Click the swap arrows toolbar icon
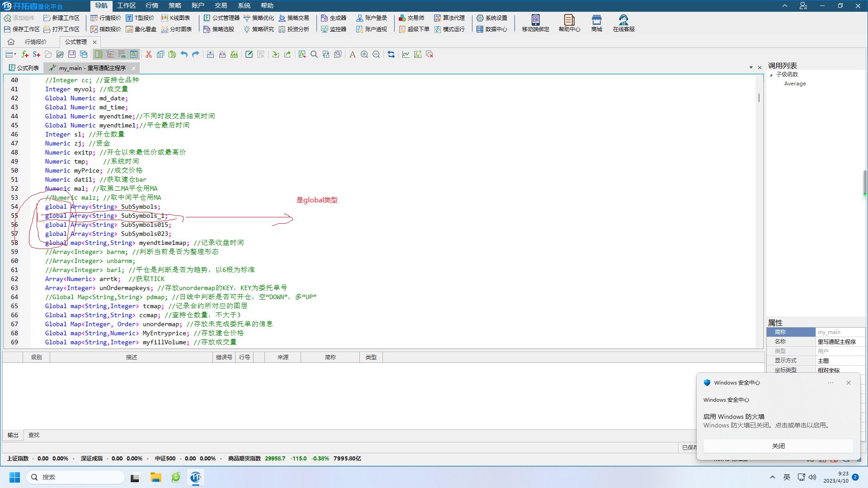This screenshot has height=488, width=868. coord(391,54)
